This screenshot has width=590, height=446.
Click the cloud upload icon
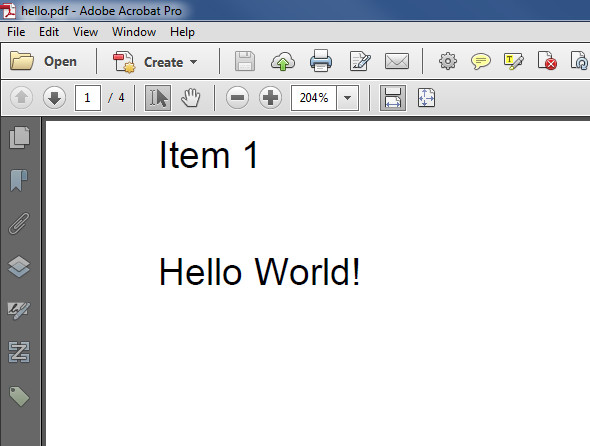point(283,61)
